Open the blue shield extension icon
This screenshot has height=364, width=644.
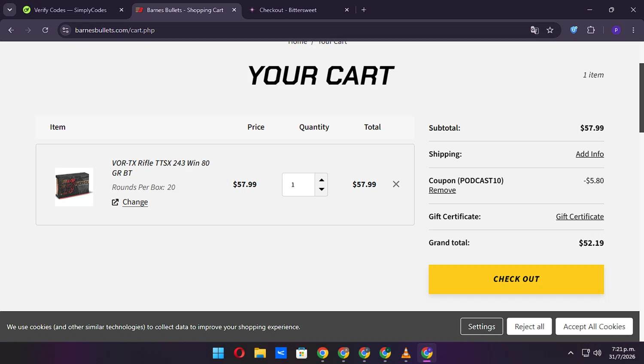[574, 30]
